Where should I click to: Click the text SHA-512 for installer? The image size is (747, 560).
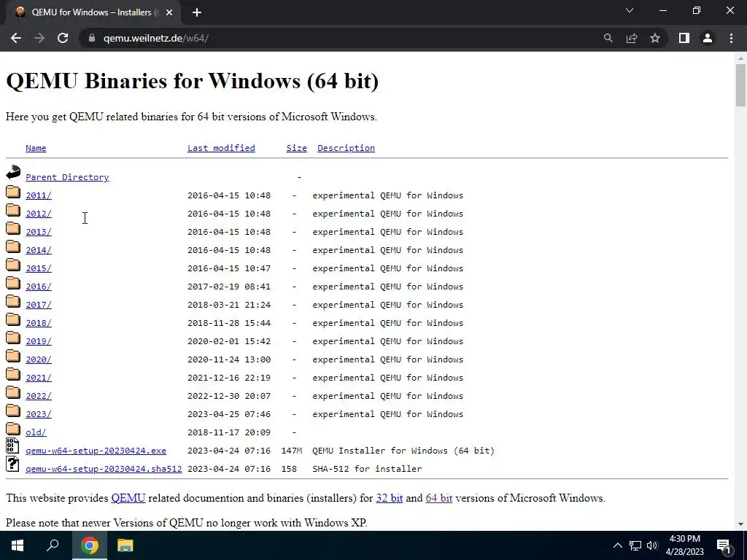click(368, 469)
